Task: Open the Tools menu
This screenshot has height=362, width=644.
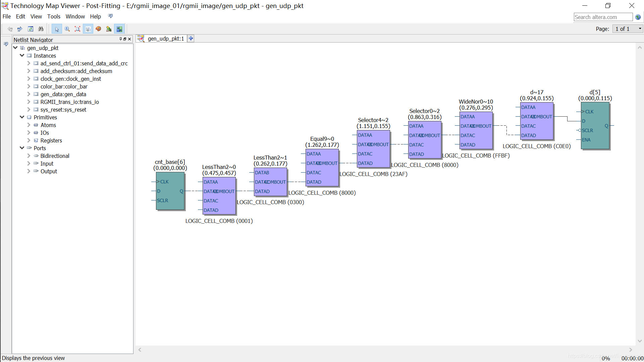Action: (54, 16)
